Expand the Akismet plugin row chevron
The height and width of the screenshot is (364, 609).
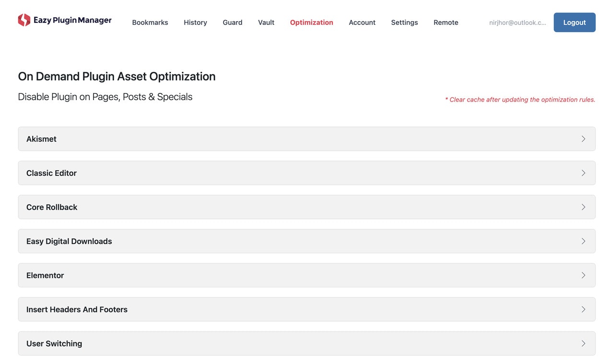(584, 139)
